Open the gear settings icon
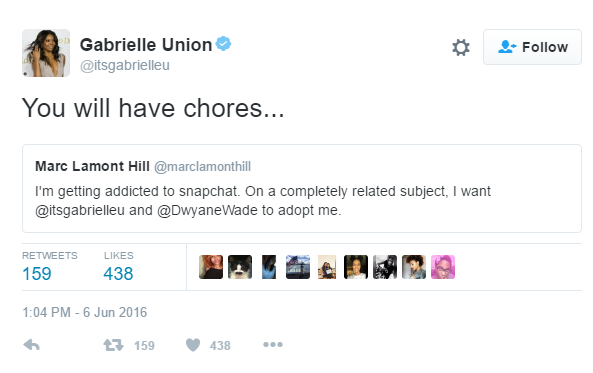Viewport: 593px width, 373px height. [x=461, y=48]
